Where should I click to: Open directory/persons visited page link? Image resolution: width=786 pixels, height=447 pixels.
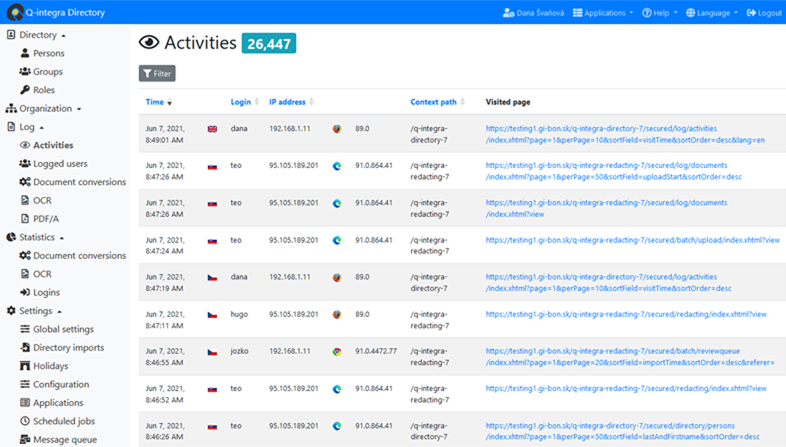623,431
